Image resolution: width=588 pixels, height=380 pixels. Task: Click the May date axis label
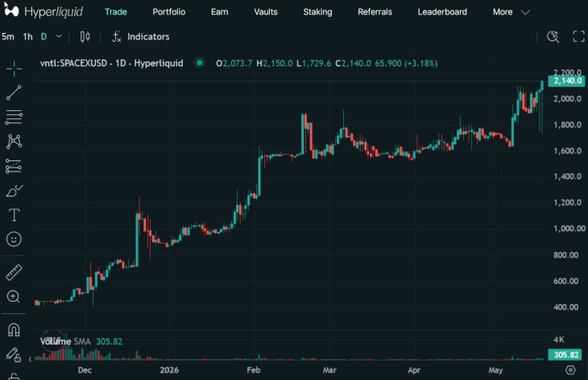[495, 370]
